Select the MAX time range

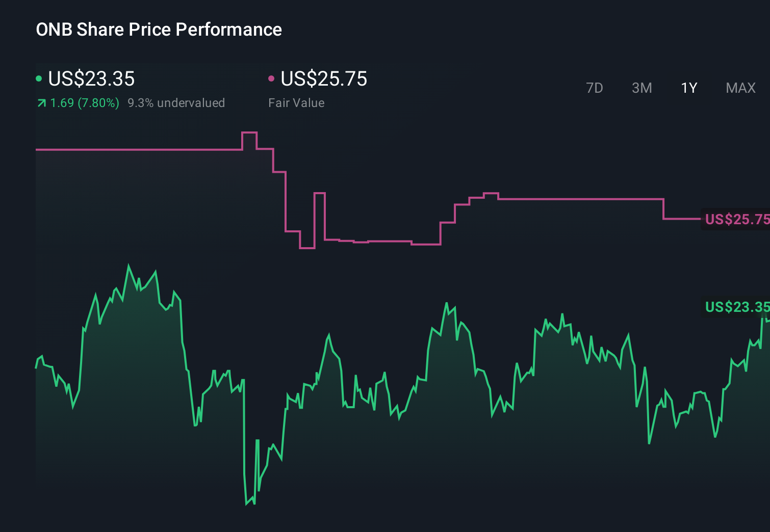coord(740,88)
